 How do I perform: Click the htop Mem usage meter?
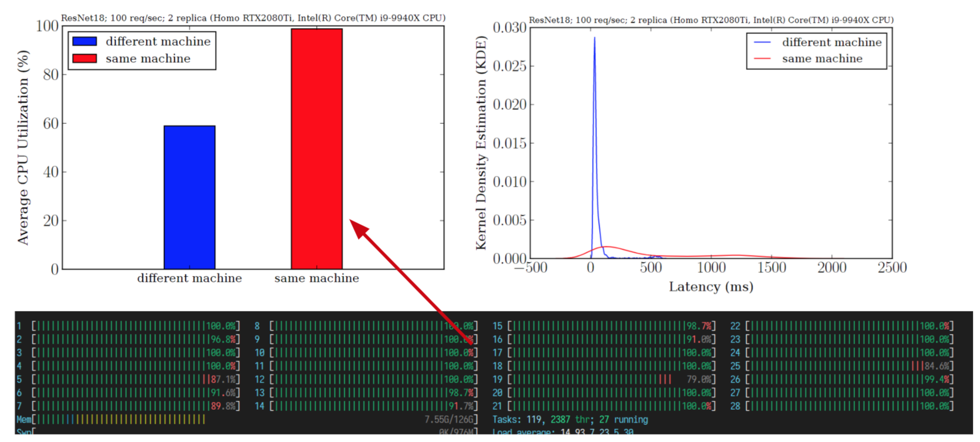pyautogui.click(x=247, y=419)
